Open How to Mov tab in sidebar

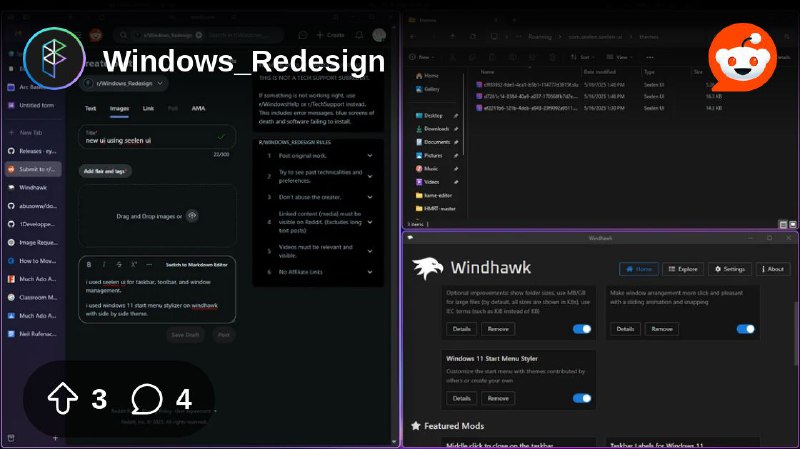coord(33,261)
